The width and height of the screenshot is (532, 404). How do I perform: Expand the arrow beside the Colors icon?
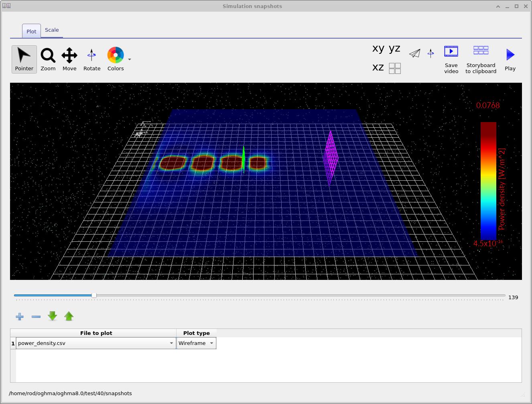[x=129, y=59]
